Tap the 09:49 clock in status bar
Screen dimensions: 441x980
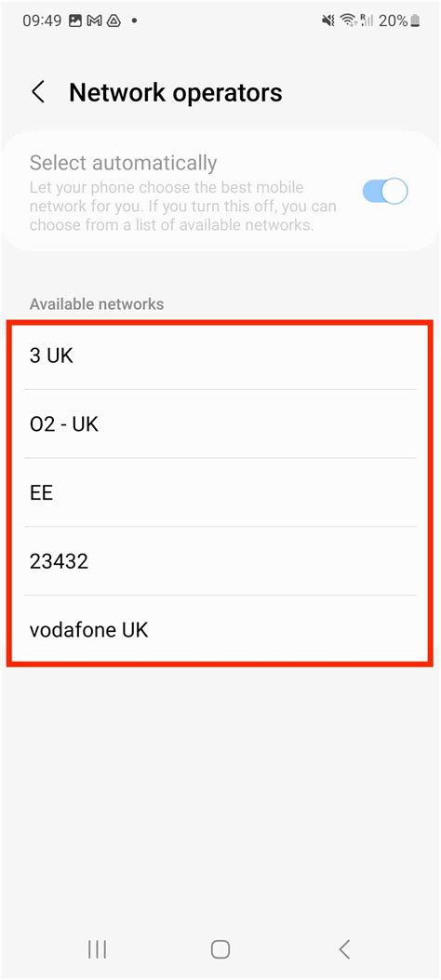pos(42,20)
